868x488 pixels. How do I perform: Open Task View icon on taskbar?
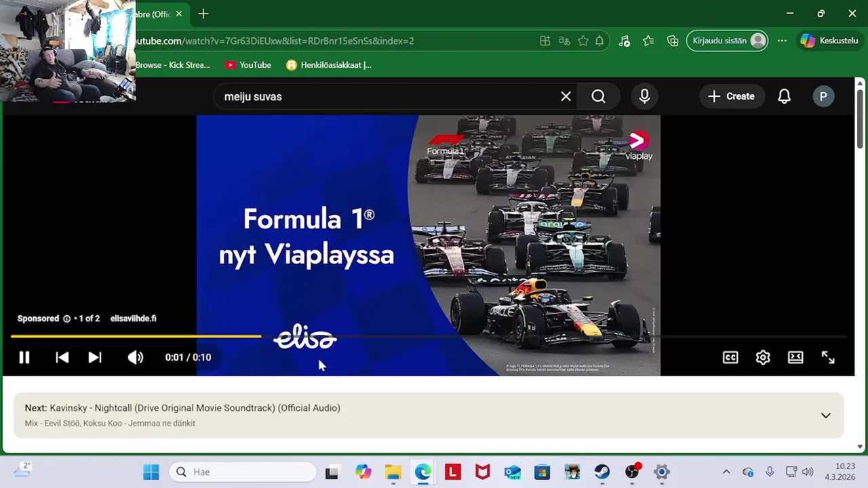[332, 472]
